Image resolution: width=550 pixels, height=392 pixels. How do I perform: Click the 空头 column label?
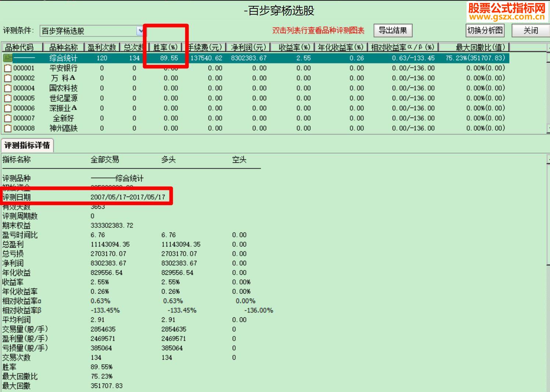239,159
